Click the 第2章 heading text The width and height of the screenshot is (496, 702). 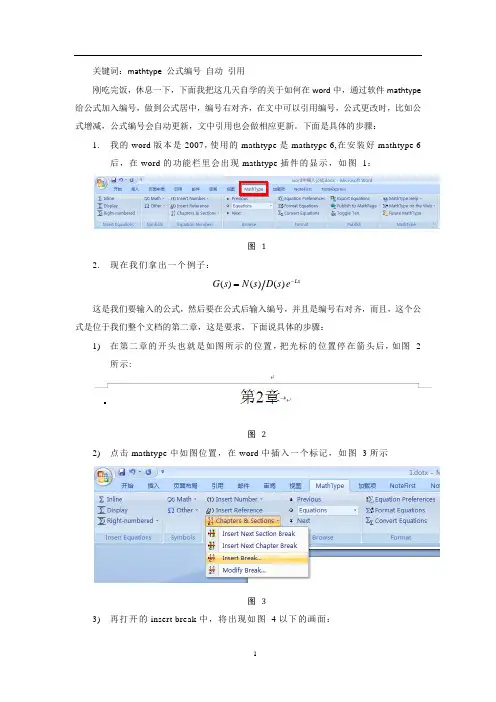[x=260, y=397]
